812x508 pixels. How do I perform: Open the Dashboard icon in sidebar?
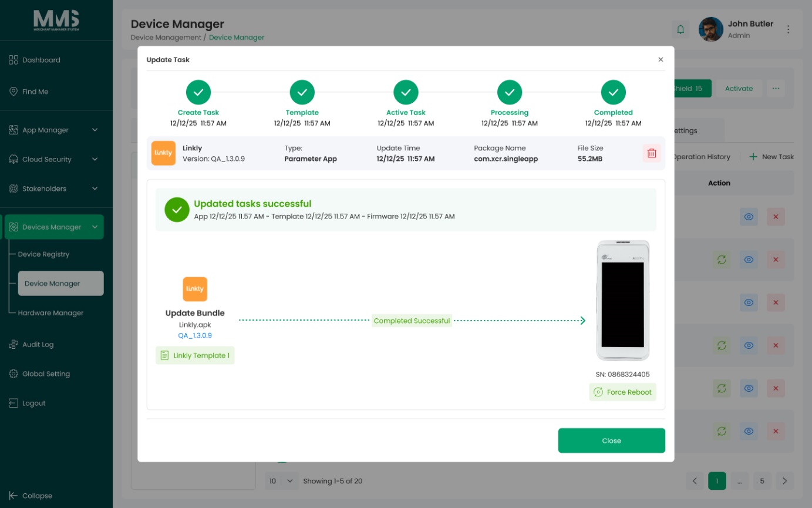point(14,60)
